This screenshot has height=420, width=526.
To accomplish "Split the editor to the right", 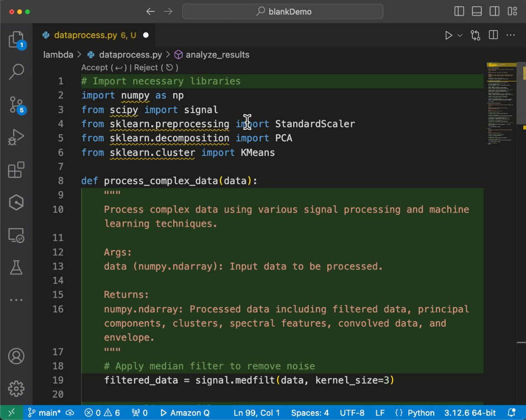I will 493,35.
